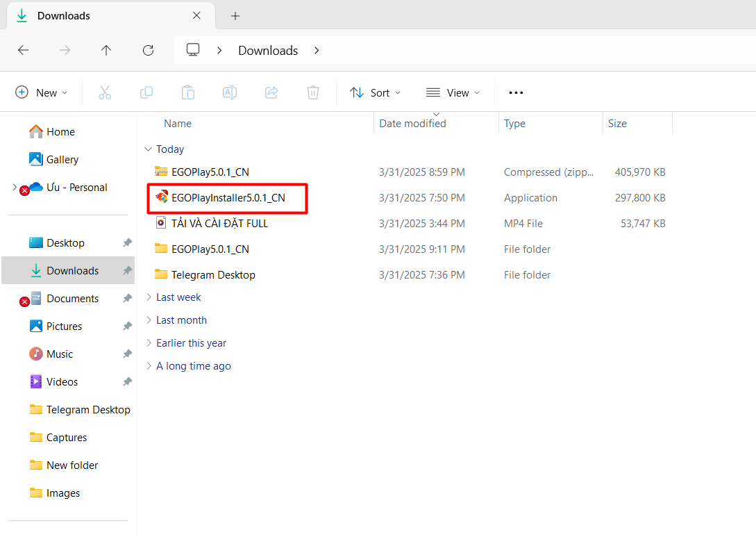Open the See more options menu
This screenshot has height=537, width=756.
click(x=516, y=92)
